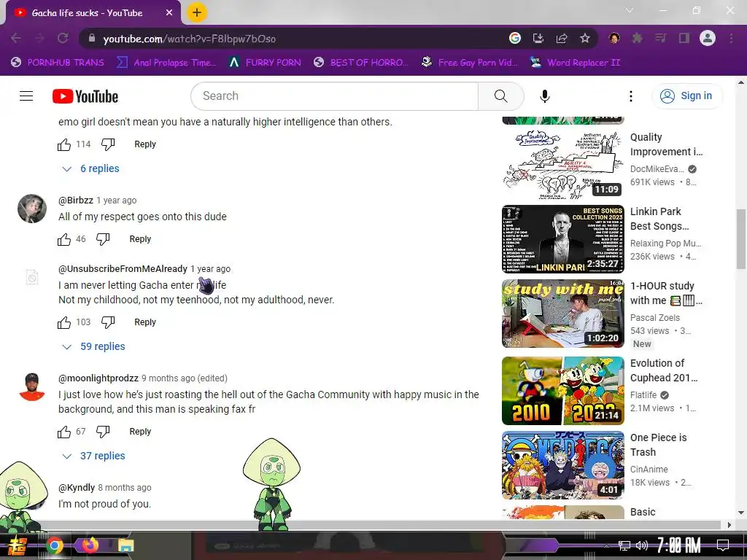Switch to the Gacha life sucks tab

tap(88, 13)
